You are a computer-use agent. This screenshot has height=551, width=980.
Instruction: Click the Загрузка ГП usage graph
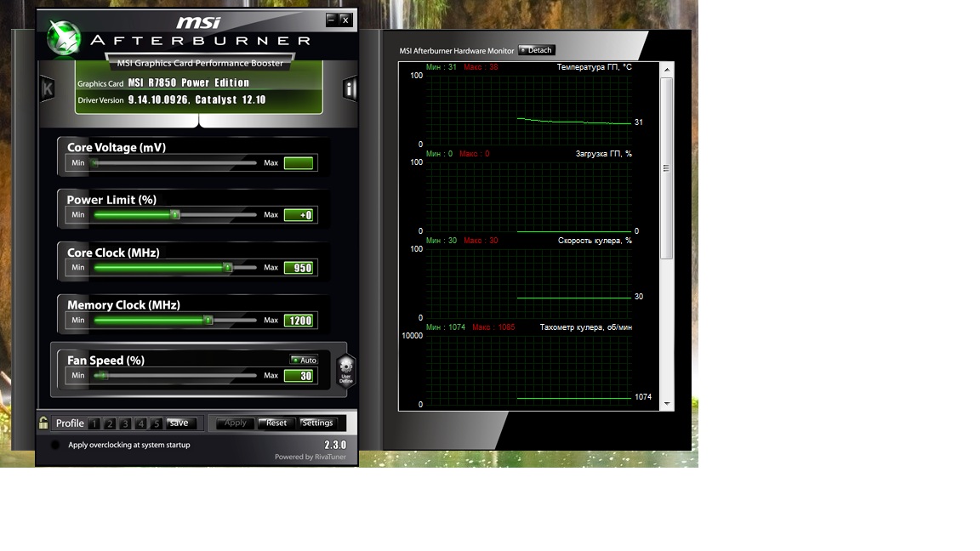click(529, 196)
